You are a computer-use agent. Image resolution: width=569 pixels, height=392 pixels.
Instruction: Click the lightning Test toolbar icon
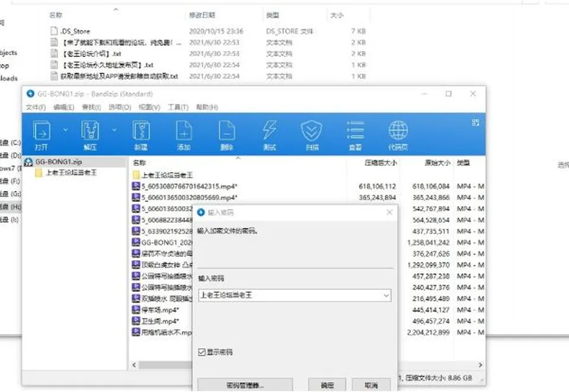269,135
